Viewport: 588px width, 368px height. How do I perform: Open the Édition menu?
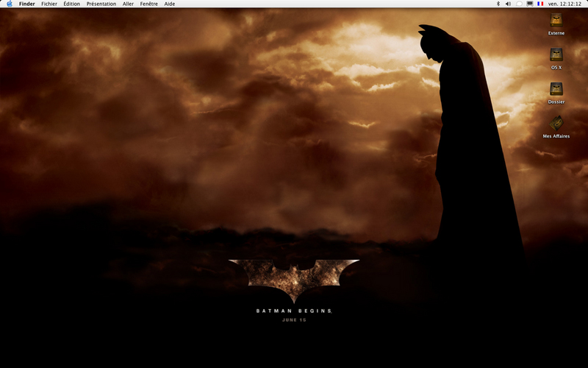point(71,4)
